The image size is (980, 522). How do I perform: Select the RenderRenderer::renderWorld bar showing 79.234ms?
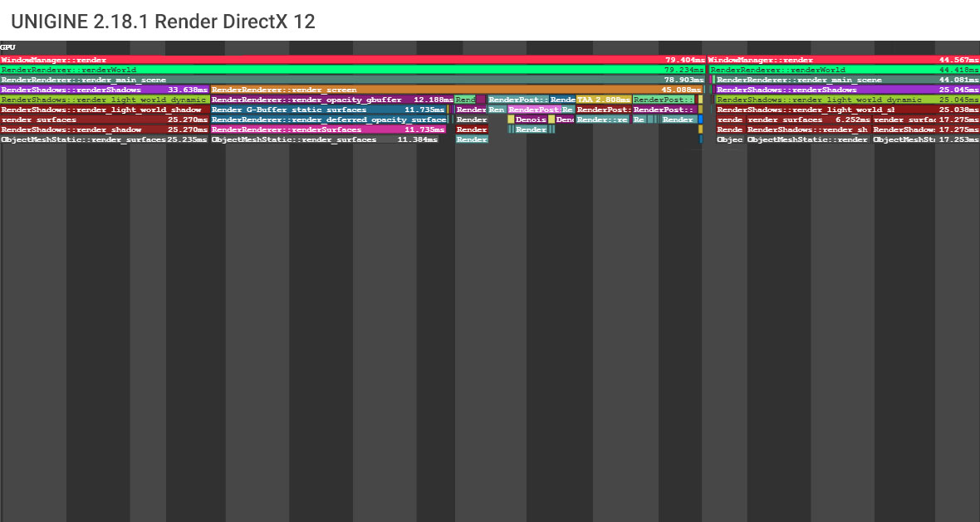352,70
